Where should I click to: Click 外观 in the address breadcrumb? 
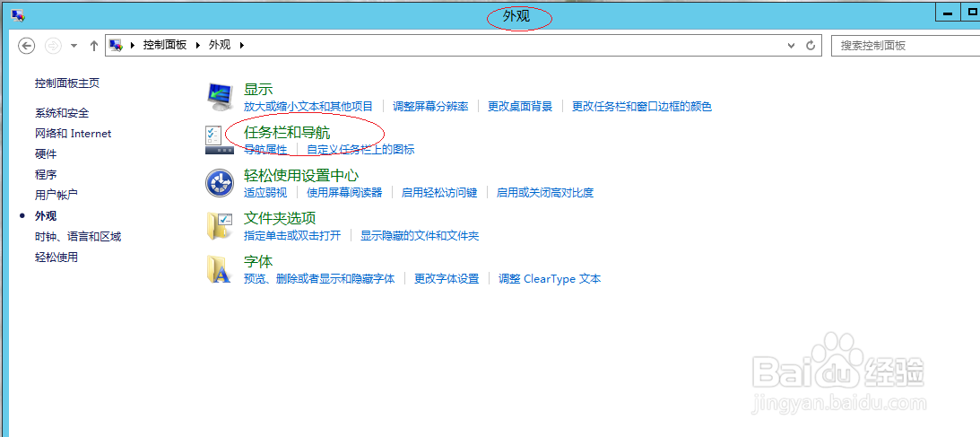[x=220, y=45]
